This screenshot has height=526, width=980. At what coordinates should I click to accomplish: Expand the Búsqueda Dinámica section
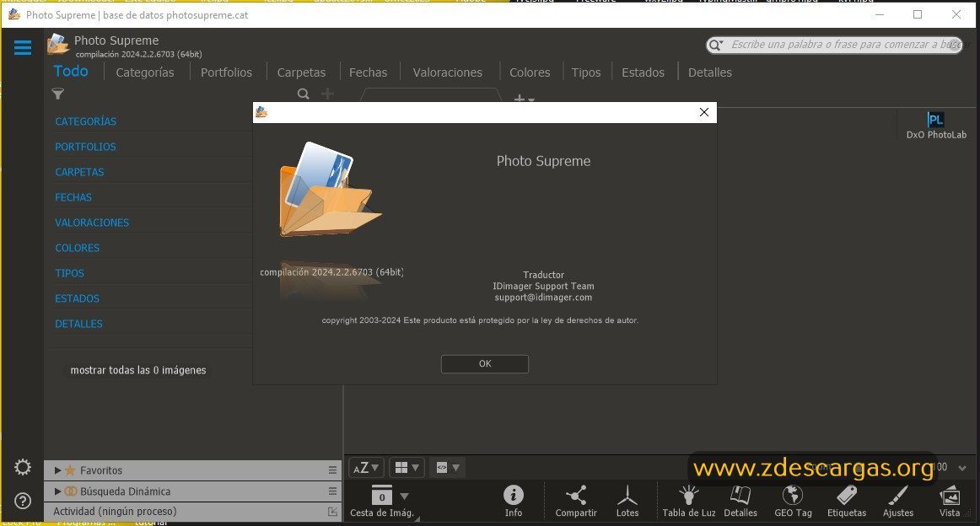pyautogui.click(x=57, y=491)
